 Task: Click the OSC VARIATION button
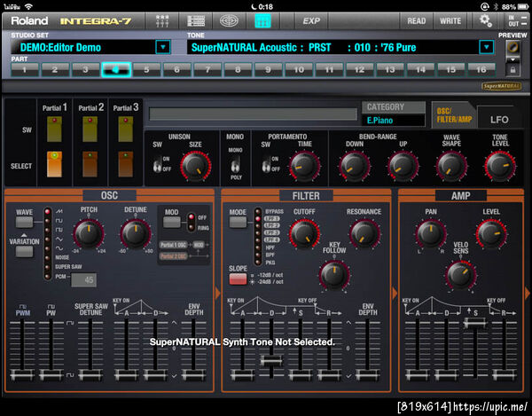pyautogui.click(x=25, y=252)
